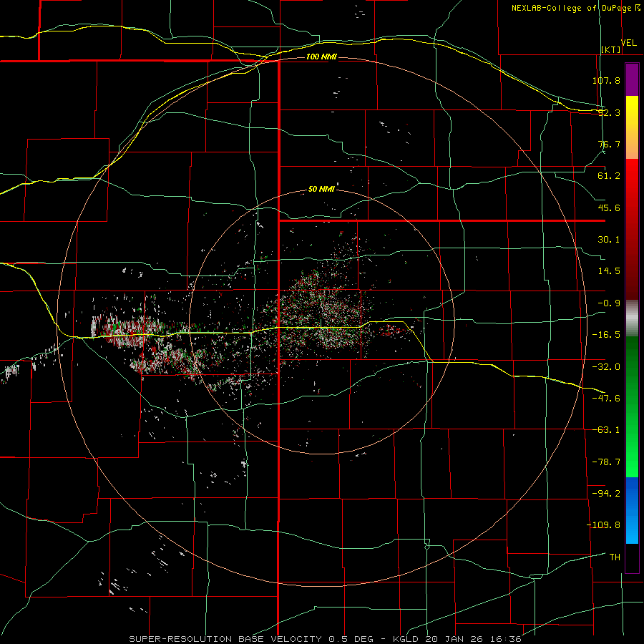Click the 107.8 legend value
The width and height of the screenshot is (644, 644).
[606, 80]
